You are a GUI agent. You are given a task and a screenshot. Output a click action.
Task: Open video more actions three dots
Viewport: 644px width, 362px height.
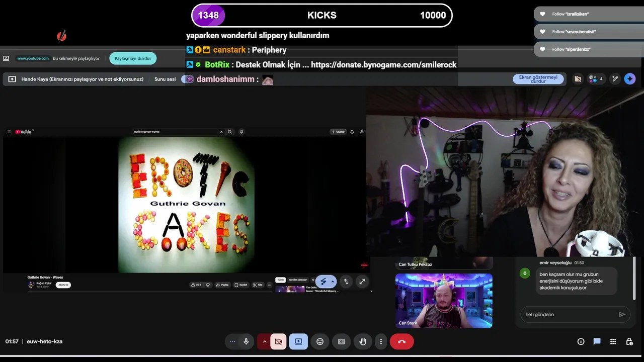(x=270, y=285)
